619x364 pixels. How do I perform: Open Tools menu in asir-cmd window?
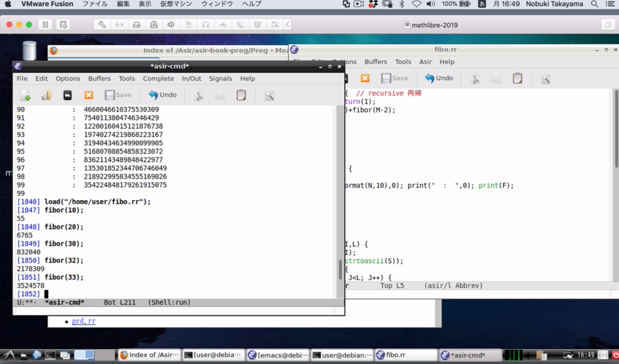[x=127, y=78]
